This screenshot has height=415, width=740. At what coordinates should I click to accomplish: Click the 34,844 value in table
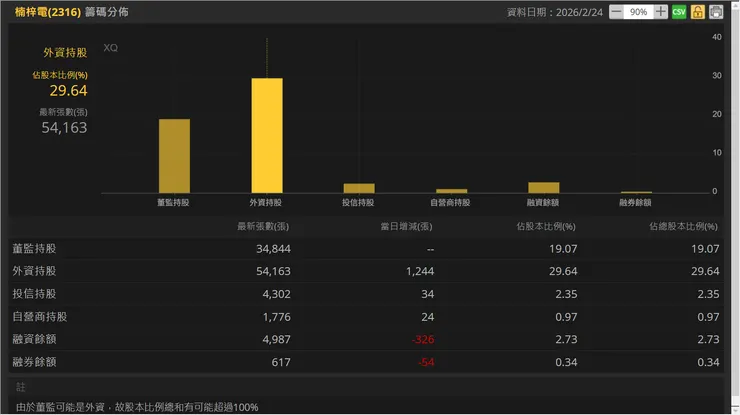click(x=273, y=249)
